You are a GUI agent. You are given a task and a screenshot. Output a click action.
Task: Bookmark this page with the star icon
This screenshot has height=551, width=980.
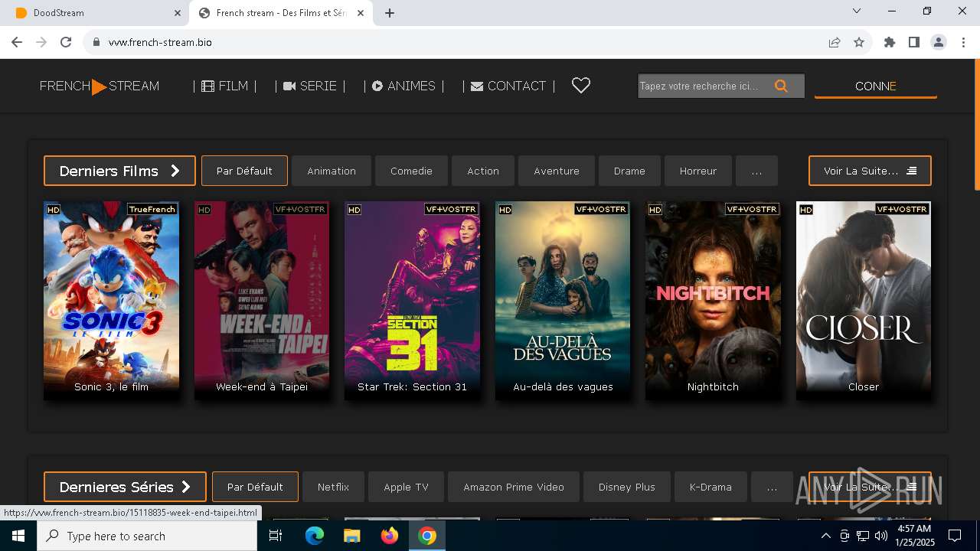(x=859, y=42)
